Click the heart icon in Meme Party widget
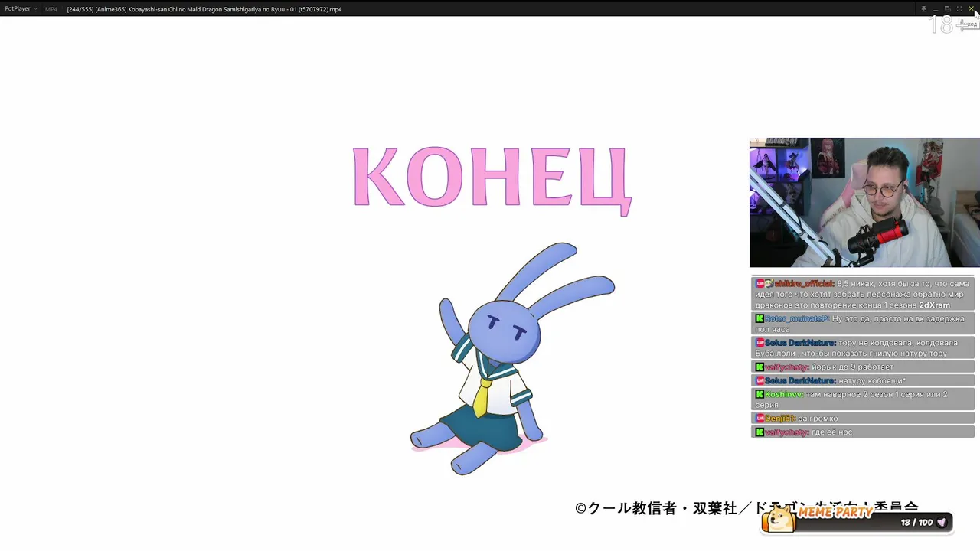The height and width of the screenshot is (551, 980). click(942, 523)
